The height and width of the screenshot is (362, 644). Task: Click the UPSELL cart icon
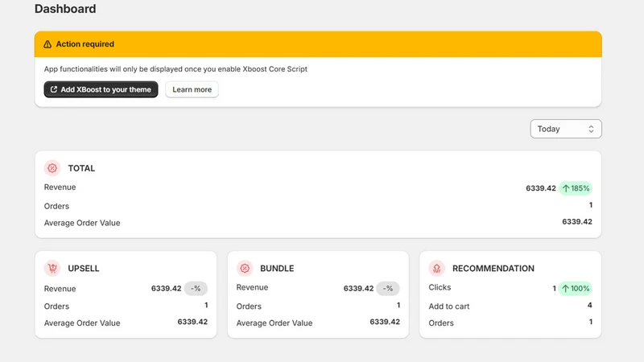click(52, 268)
